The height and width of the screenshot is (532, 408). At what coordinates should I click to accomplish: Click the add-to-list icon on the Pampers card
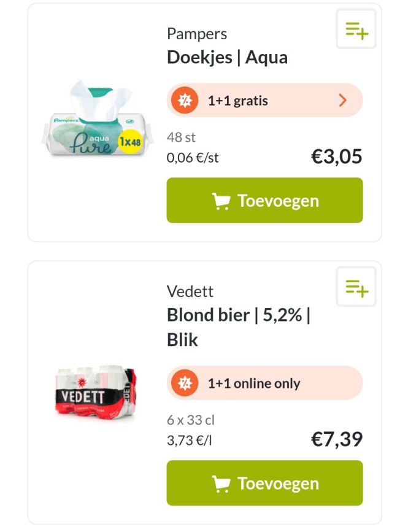356,30
